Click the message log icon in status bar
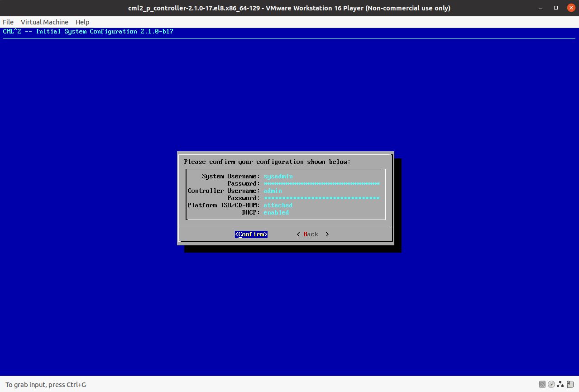The width and height of the screenshot is (579, 392). click(x=570, y=384)
